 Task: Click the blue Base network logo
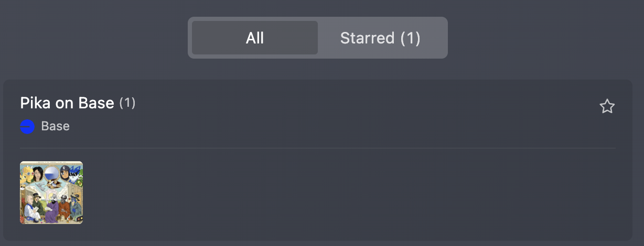click(x=27, y=127)
